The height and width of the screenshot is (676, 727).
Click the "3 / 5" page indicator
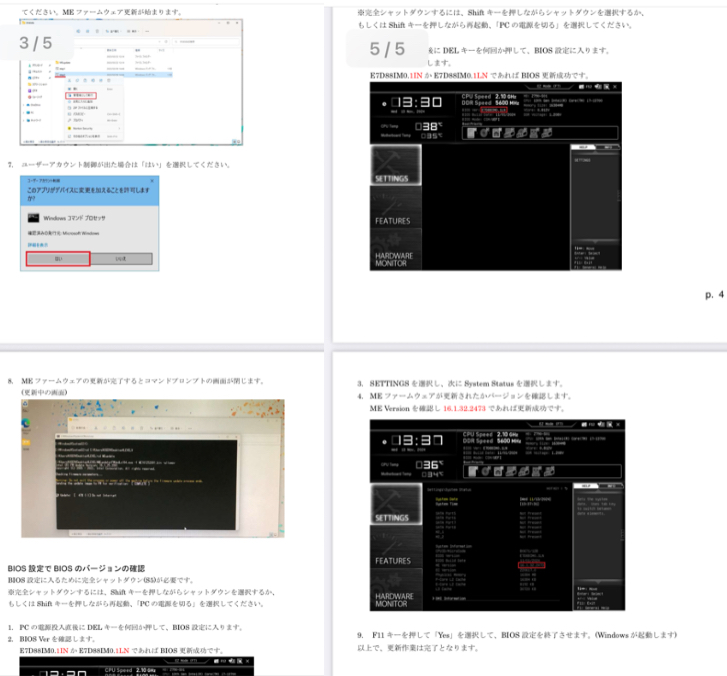[36, 43]
